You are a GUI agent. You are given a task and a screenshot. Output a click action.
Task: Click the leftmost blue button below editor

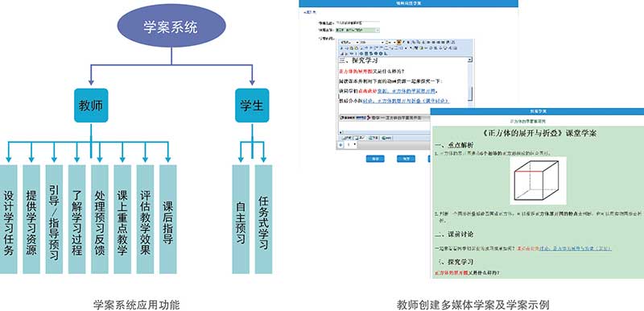(x=375, y=159)
